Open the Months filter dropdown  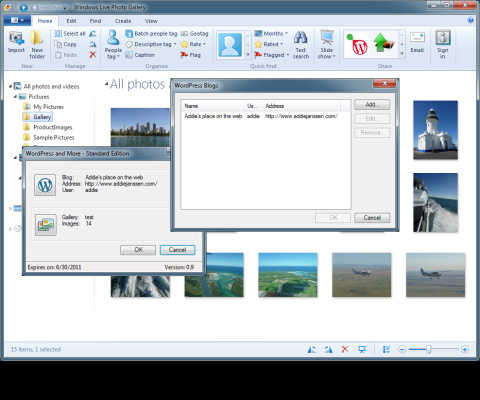[271, 34]
